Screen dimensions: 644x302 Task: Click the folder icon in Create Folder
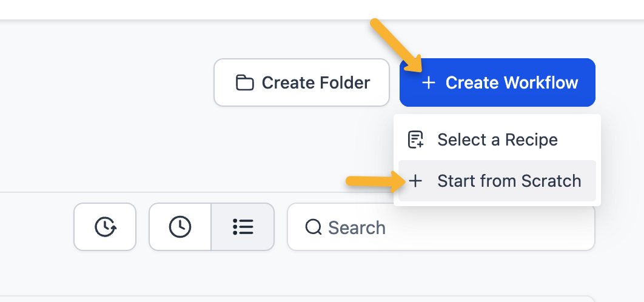tap(244, 82)
